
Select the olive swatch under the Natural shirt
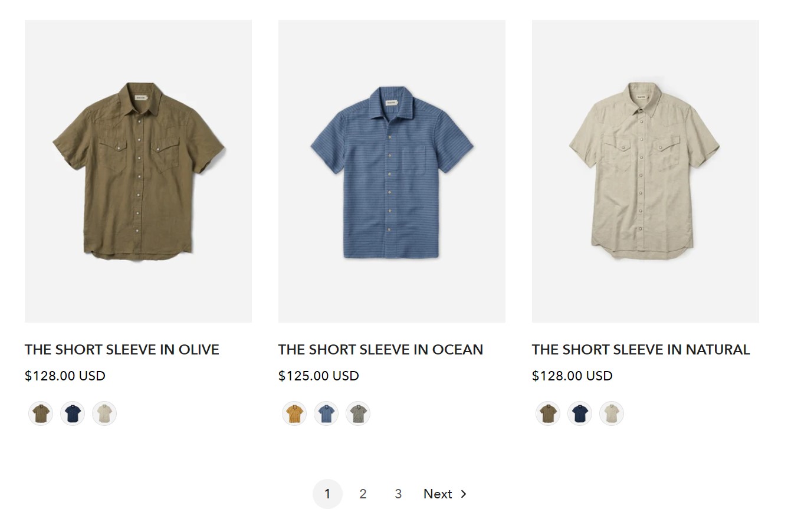[547, 413]
